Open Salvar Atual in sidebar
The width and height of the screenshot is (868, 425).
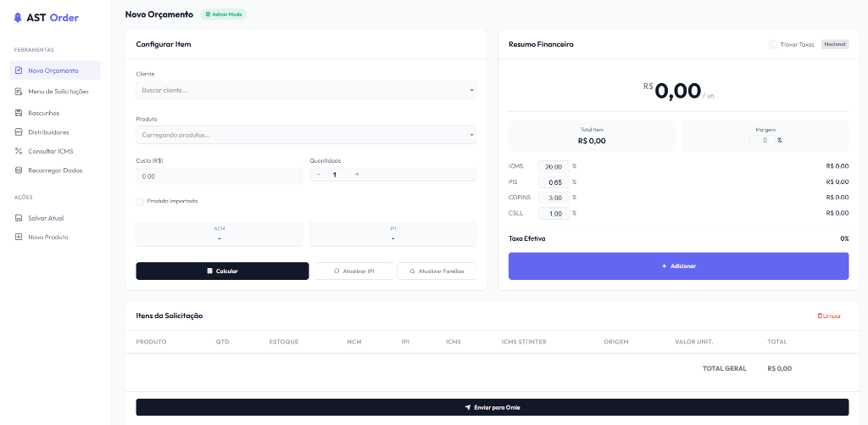coord(46,218)
